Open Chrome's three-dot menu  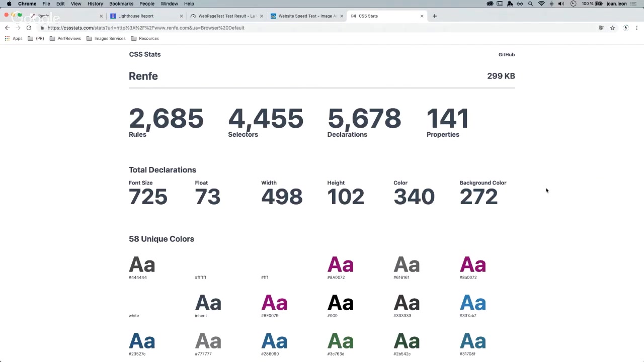[637, 28]
